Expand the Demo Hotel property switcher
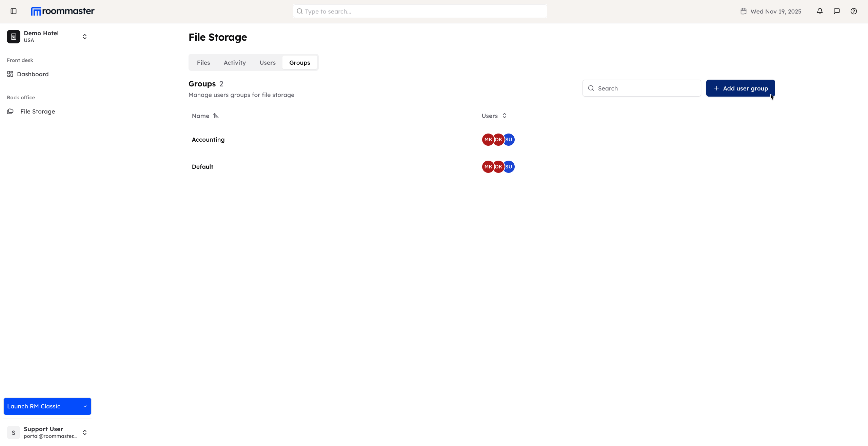Image resolution: width=868 pixels, height=446 pixels. click(x=84, y=36)
